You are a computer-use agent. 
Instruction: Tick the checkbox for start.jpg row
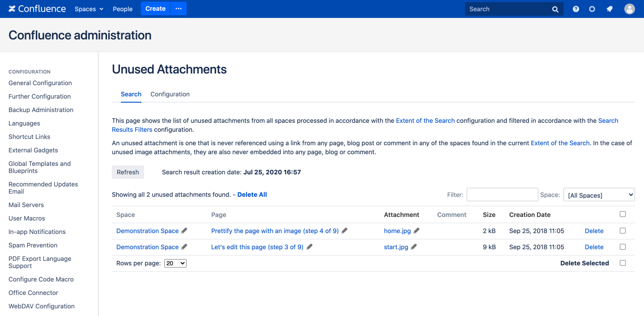click(x=623, y=247)
